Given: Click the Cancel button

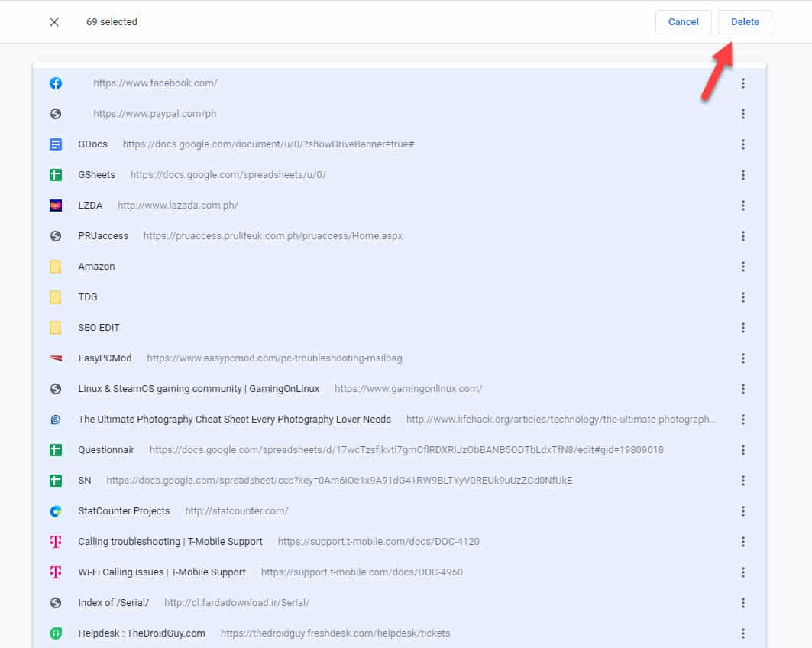Looking at the screenshot, I should (x=683, y=21).
